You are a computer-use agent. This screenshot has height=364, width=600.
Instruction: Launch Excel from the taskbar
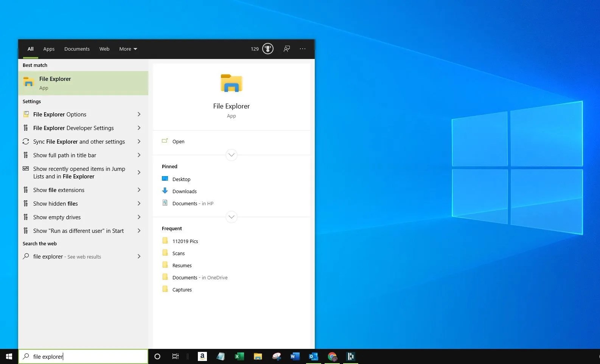[239, 356]
